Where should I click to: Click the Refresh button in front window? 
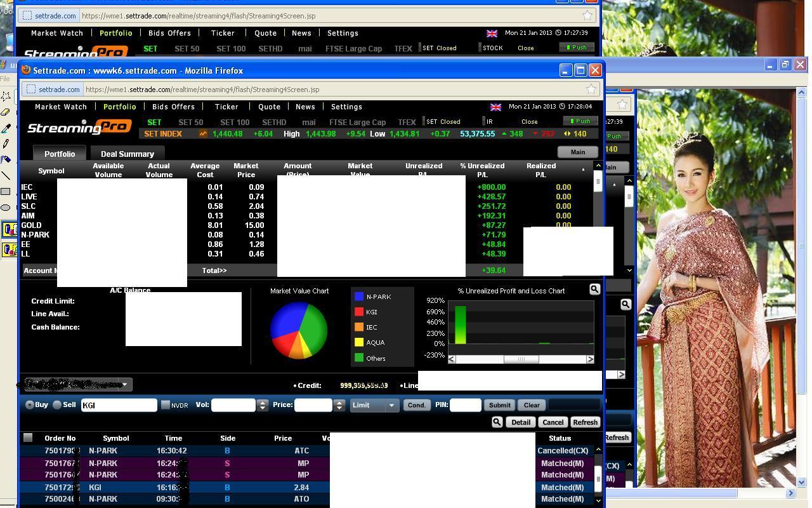[x=585, y=422]
